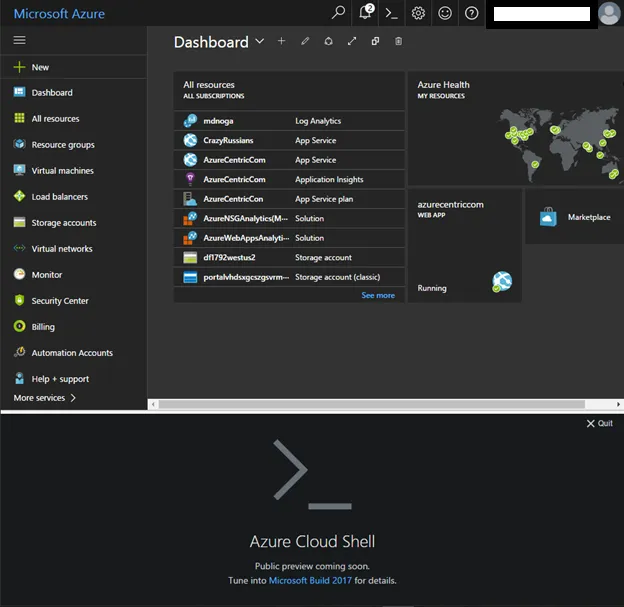
Task: Click the All resources tile header
Action: point(289,90)
